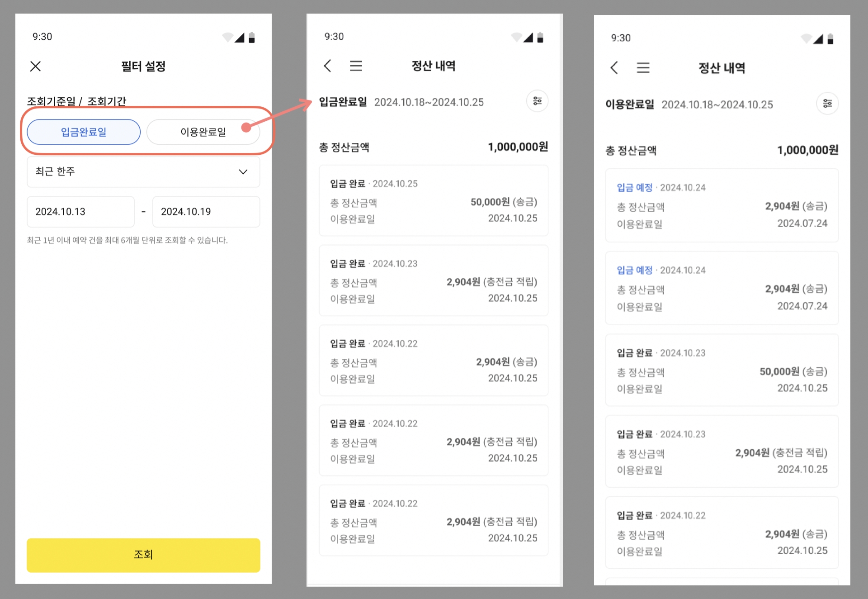Tap battery icon in left screen status bar
The width and height of the screenshot is (868, 599).
(252, 38)
